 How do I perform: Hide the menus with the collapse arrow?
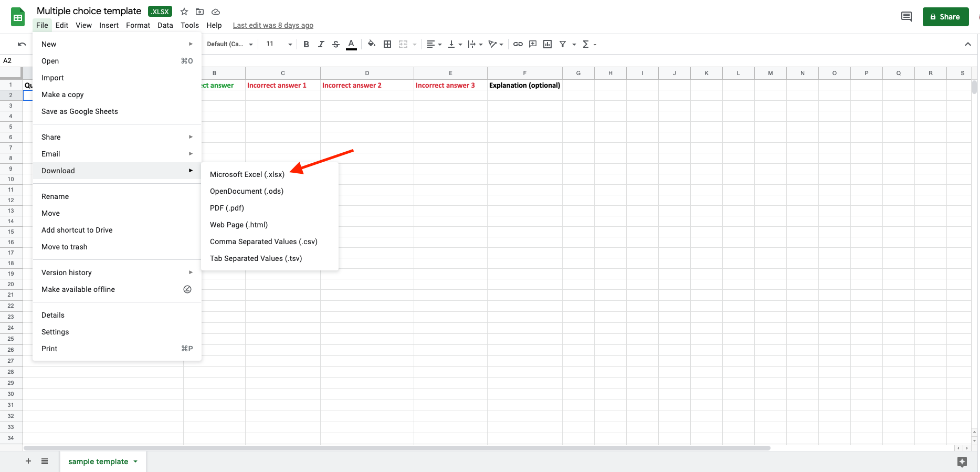pos(967,44)
